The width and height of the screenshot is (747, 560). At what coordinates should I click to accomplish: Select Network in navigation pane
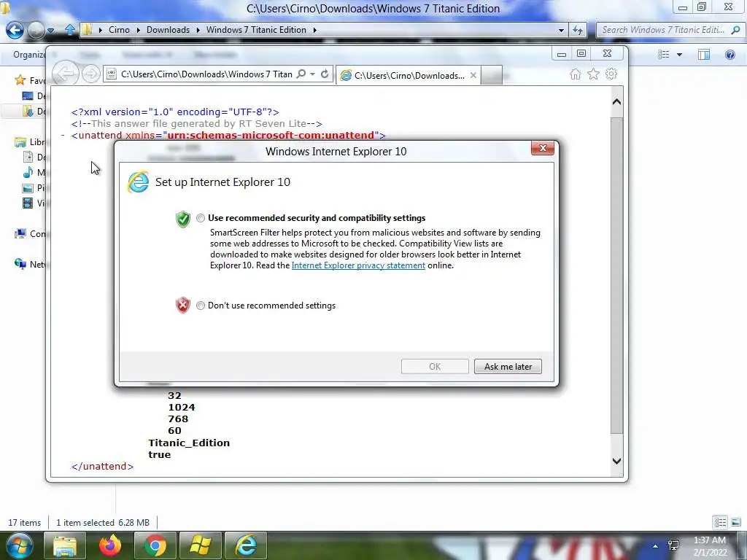click(x=31, y=264)
